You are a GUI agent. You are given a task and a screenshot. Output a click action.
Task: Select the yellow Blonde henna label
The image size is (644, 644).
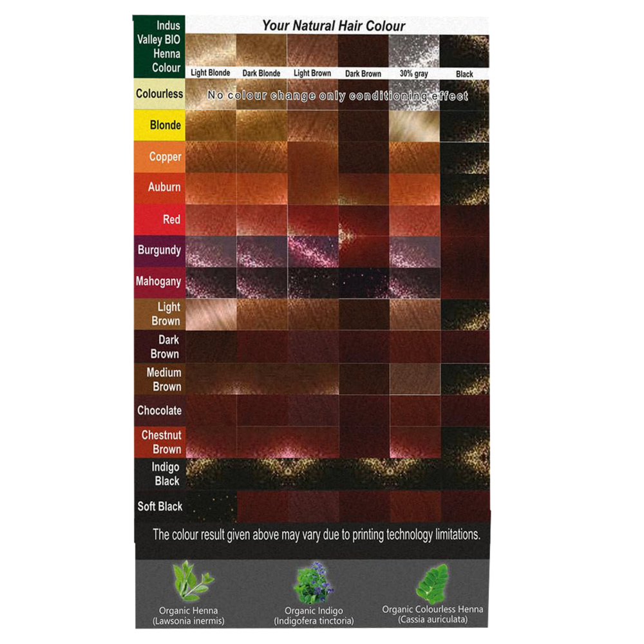(159, 126)
